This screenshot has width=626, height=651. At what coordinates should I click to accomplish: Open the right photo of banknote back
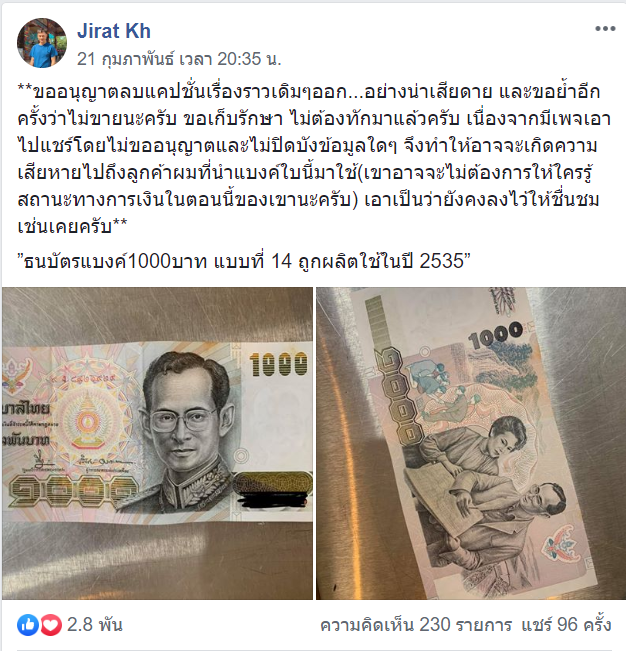[x=471, y=443]
